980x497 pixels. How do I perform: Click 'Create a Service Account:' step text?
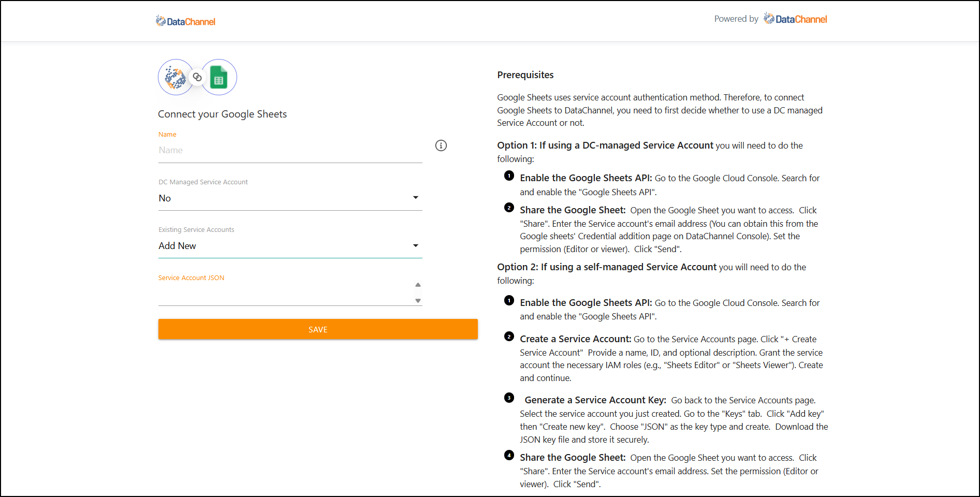point(576,339)
